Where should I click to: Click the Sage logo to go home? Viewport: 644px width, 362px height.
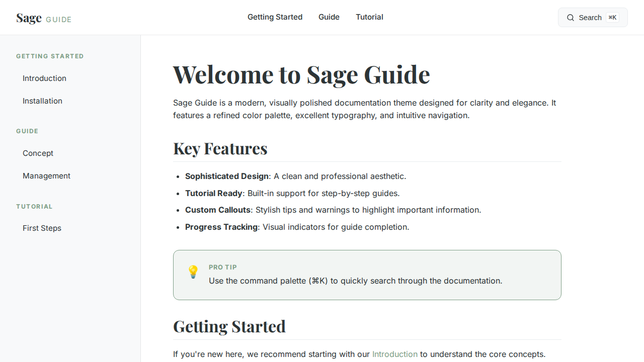click(29, 17)
